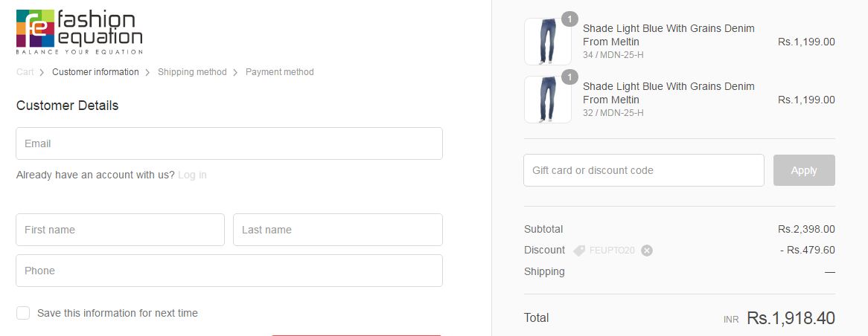Focus the Phone number field
This screenshot has height=336, width=868.
click(229, 271)
